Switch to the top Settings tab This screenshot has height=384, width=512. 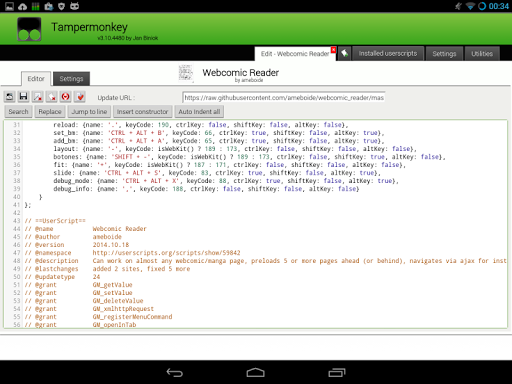point(444,54)
